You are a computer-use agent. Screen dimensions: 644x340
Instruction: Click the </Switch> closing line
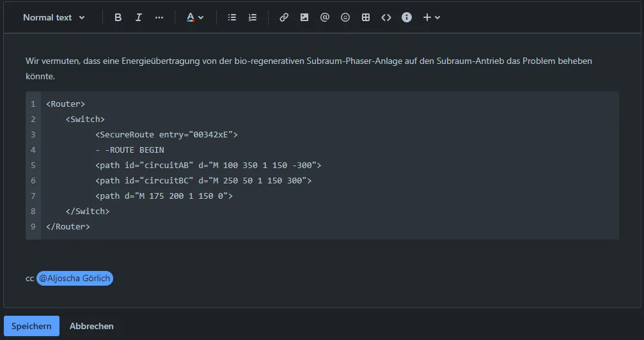pos(88,211)
